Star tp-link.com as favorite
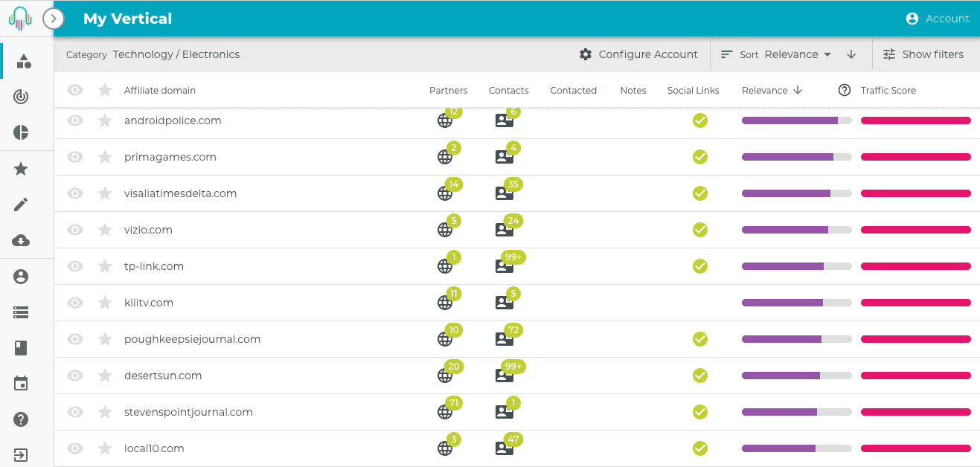Image resolution: width=980 pixels, height=467 pixels. tap(105, 266)
